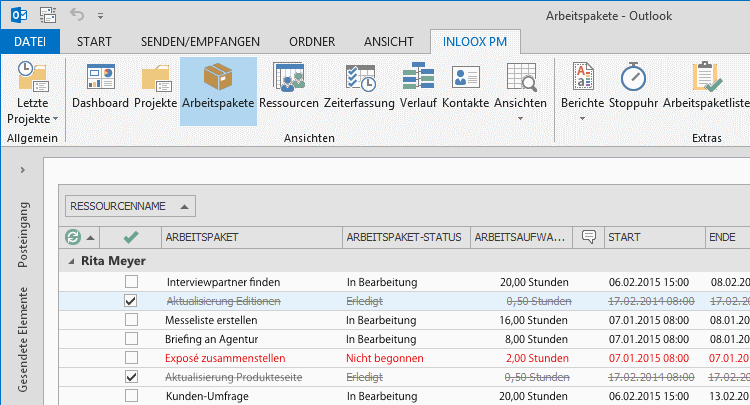Click the Messeliste erstellen row name
The width and height of the screenshot is (750, 405).
[211, 320]
